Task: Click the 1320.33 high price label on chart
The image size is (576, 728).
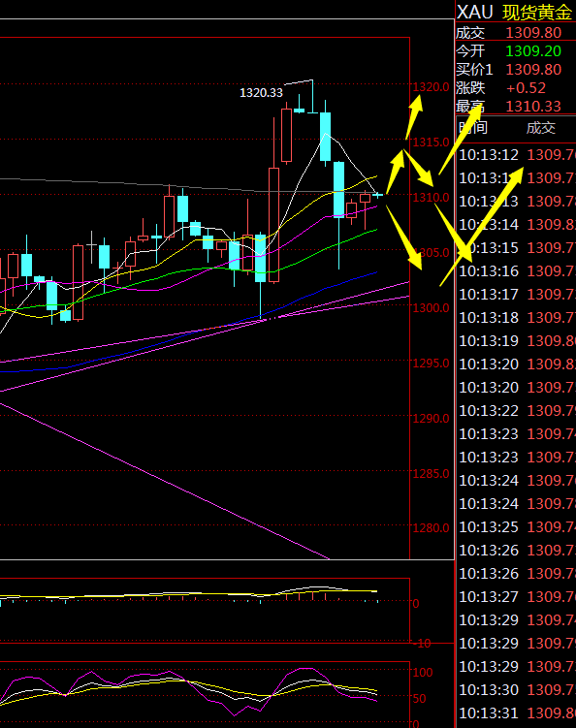Action: pos(261,92)
